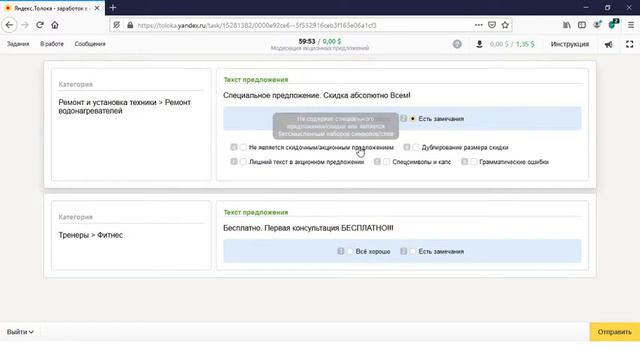Check Грамматические ошибки
Viewport: 640px width, 360px height.
pyautogui.click(x=473, y=162)
